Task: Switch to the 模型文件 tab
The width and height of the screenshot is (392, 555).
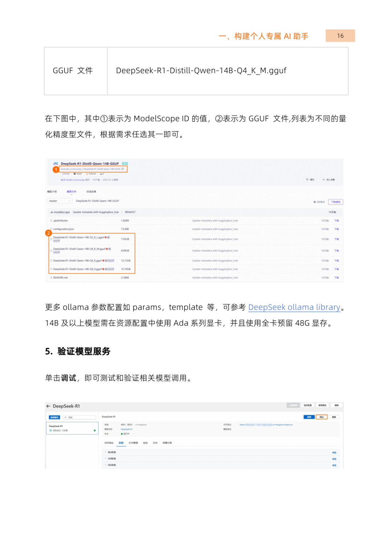Action: 72,191
